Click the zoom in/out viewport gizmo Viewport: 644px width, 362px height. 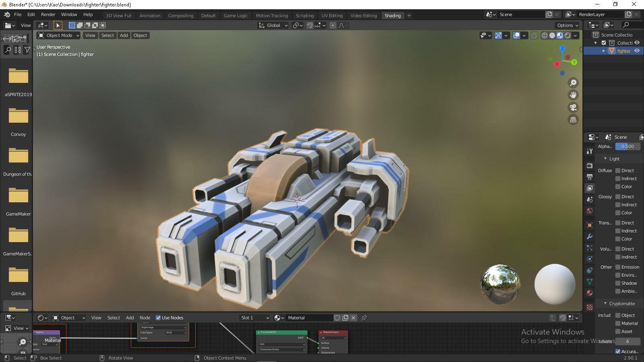pyautogui.click(x=573, y=82)
